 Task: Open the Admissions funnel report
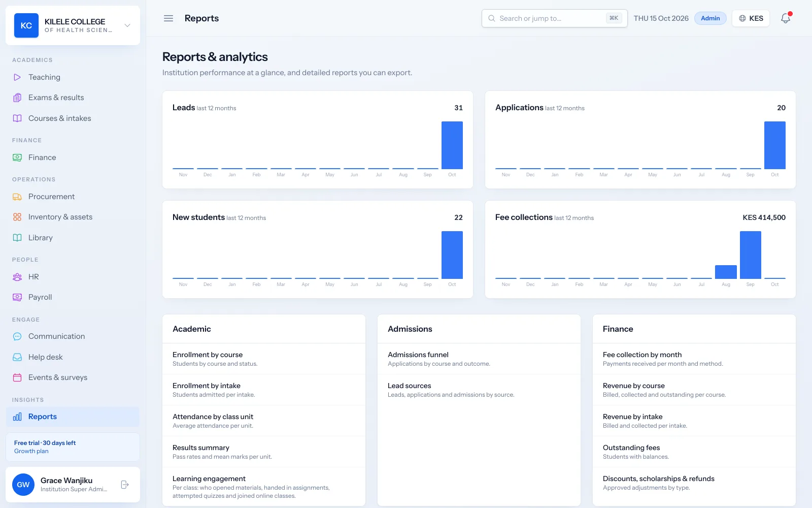479,359
